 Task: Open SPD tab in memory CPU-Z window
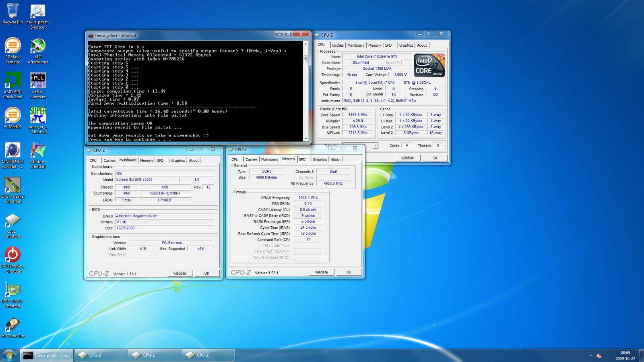point(302,159)
